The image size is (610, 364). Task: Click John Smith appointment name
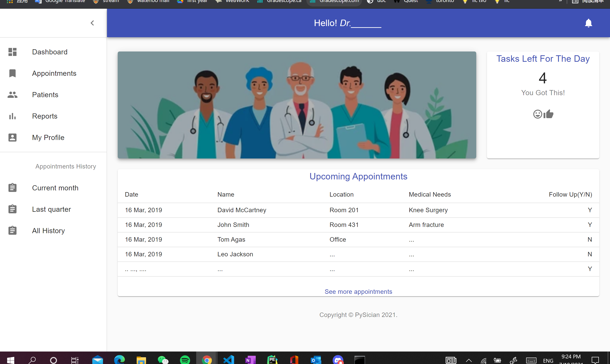[233, 225]
